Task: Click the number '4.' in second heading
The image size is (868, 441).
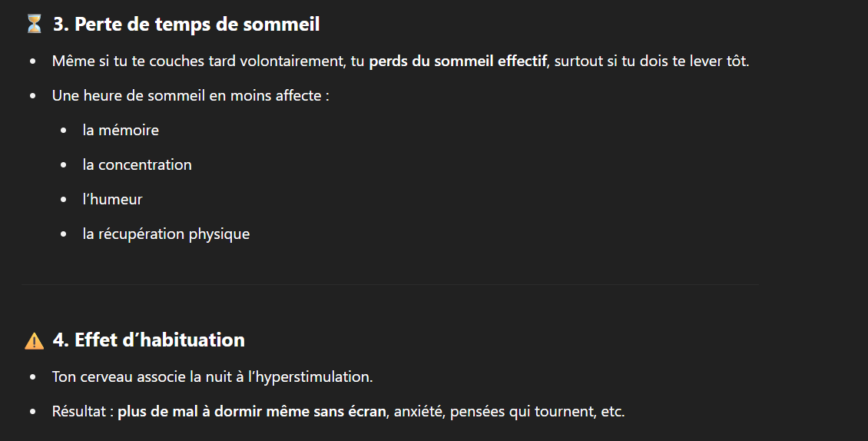Action: 61,340
